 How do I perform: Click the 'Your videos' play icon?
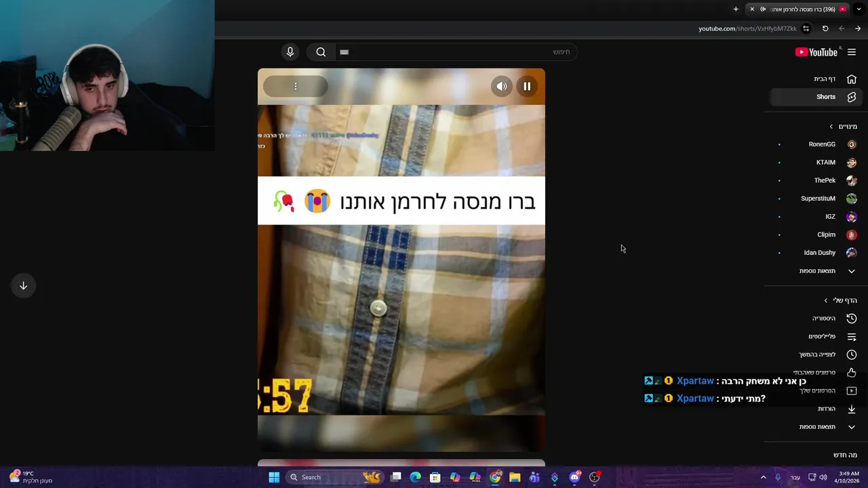coord(852,391)
